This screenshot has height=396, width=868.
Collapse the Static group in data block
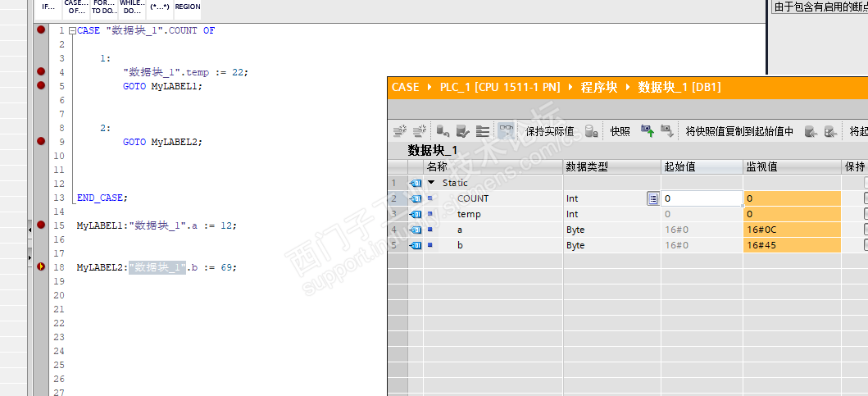coord(431,183)
